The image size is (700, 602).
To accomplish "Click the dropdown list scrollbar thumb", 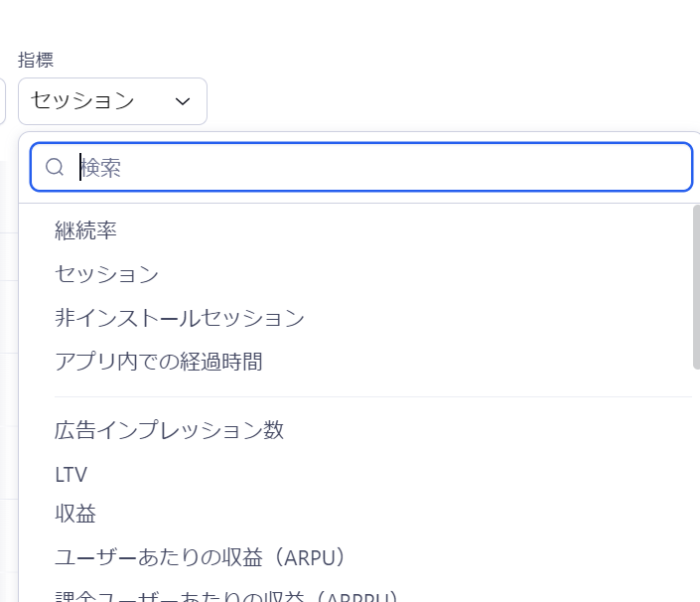I will [695, 288].
